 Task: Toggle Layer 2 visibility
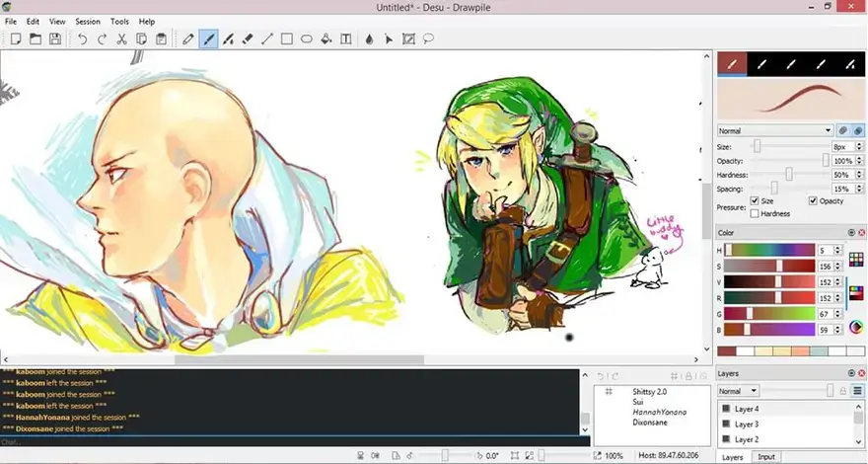click(x=726, y=439)
